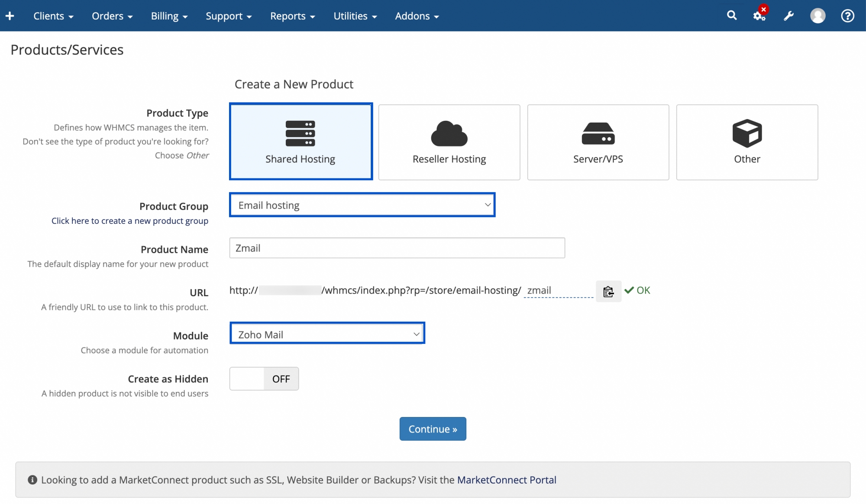Click the Continue button to proceed
The image size is (866, 504).
point(433,428)
